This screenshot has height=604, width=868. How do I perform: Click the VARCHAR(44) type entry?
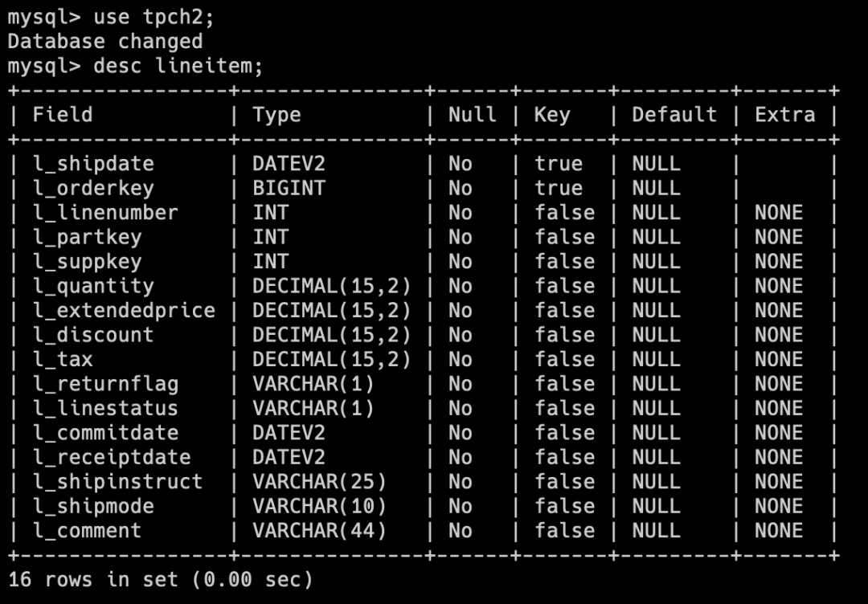(319, 530)
